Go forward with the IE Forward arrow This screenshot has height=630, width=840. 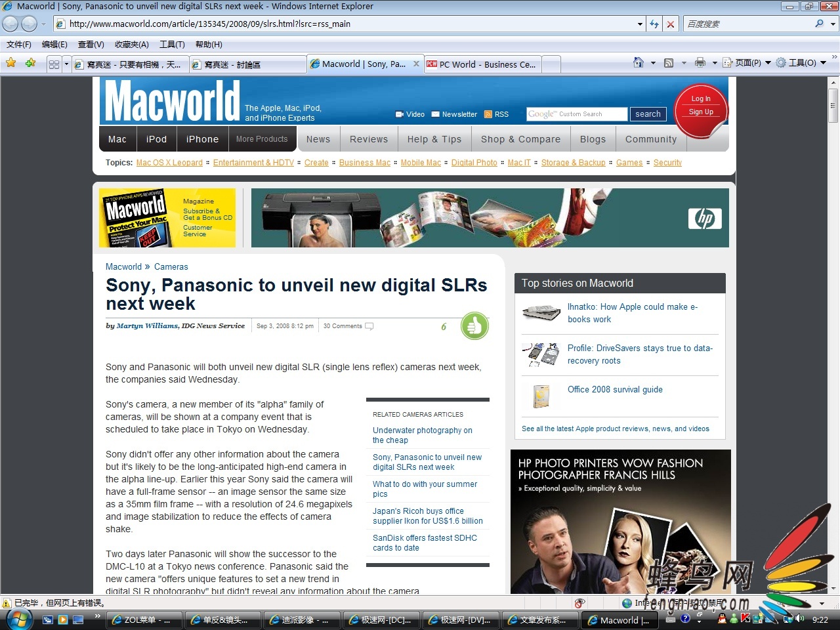tap(30, 24)
